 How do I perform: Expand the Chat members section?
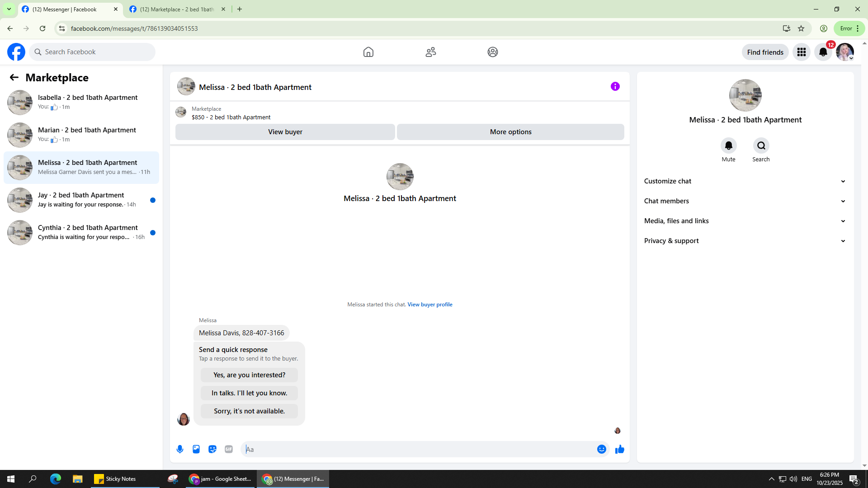[745, 201]
